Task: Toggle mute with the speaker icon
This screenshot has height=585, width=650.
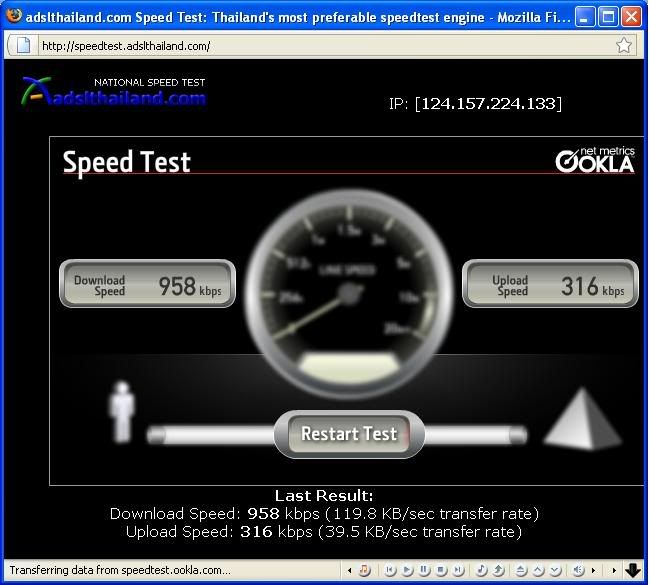Action: (578, 570)
